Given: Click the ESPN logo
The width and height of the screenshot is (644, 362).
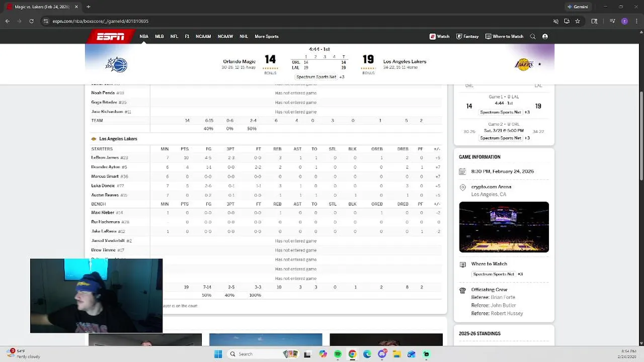Looking at the screenshot, I should [111, 36].
